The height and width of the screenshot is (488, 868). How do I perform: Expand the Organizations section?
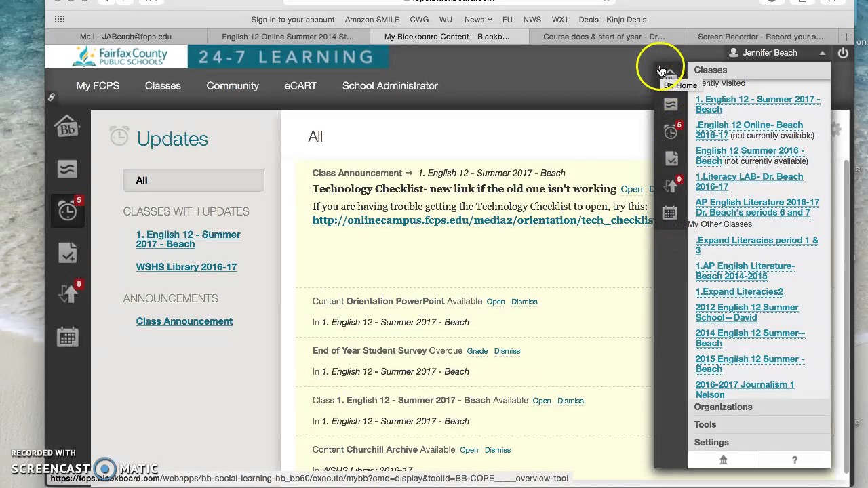pos(759,407)
